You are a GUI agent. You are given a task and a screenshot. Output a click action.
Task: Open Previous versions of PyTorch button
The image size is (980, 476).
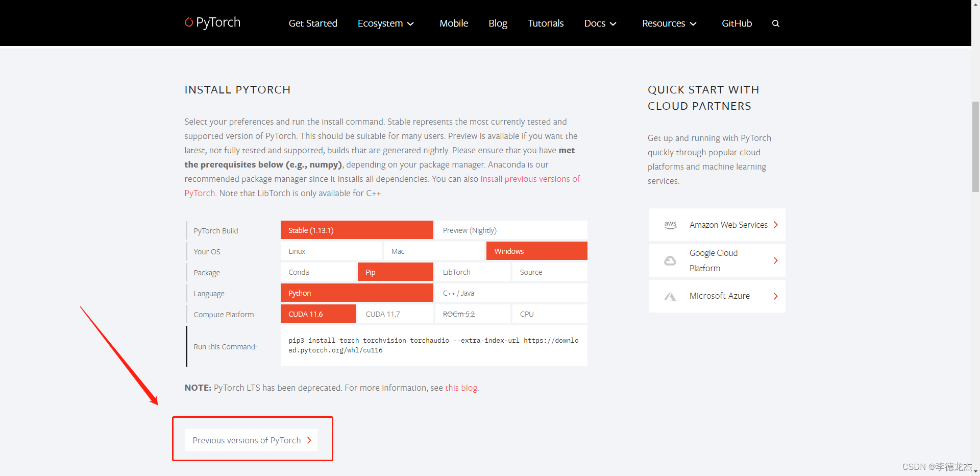[251, 440]
